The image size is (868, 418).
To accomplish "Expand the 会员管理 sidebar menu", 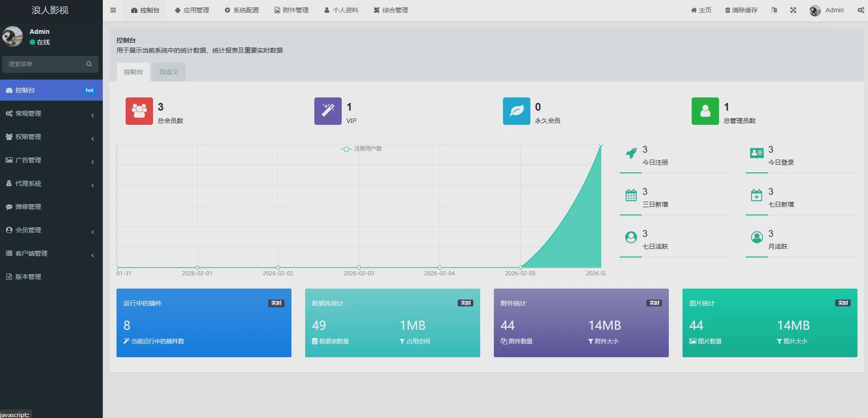I will (x=50, y=230).
